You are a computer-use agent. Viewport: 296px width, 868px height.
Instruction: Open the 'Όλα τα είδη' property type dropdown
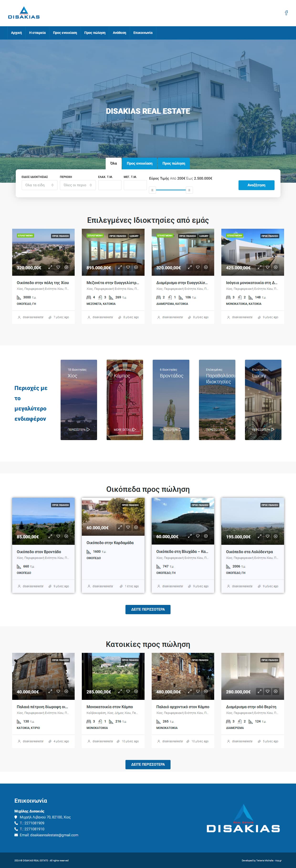tap(39, 185)
